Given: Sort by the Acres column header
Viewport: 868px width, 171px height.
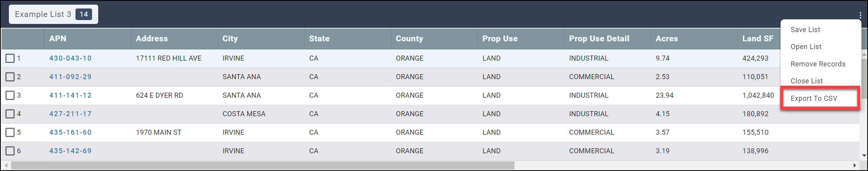Looking at the screenshot, I should (667, 39).
